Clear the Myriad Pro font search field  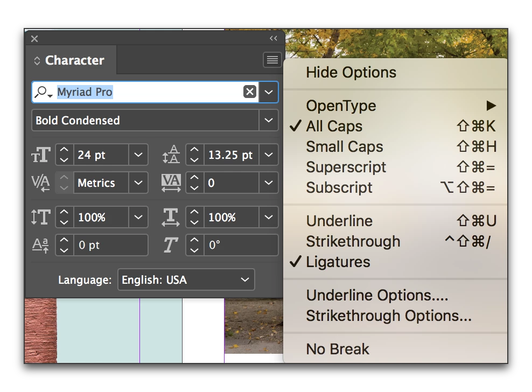point(249,92)
